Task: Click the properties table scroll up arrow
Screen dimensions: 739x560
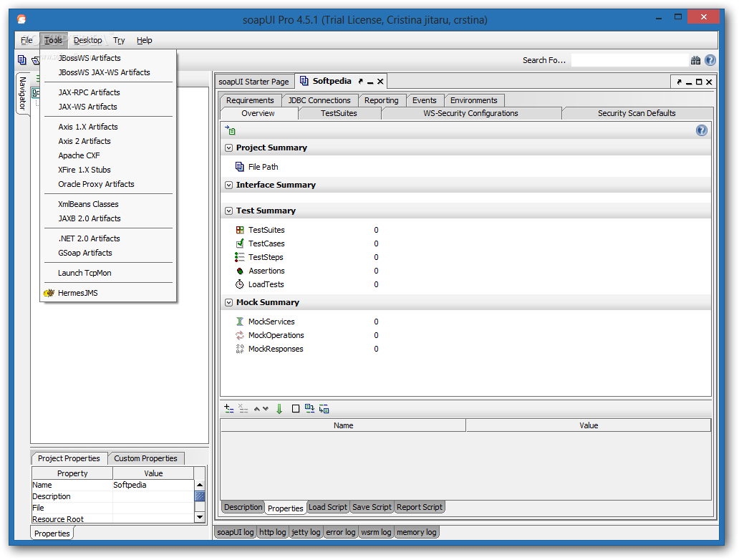Action: [200, 485]
